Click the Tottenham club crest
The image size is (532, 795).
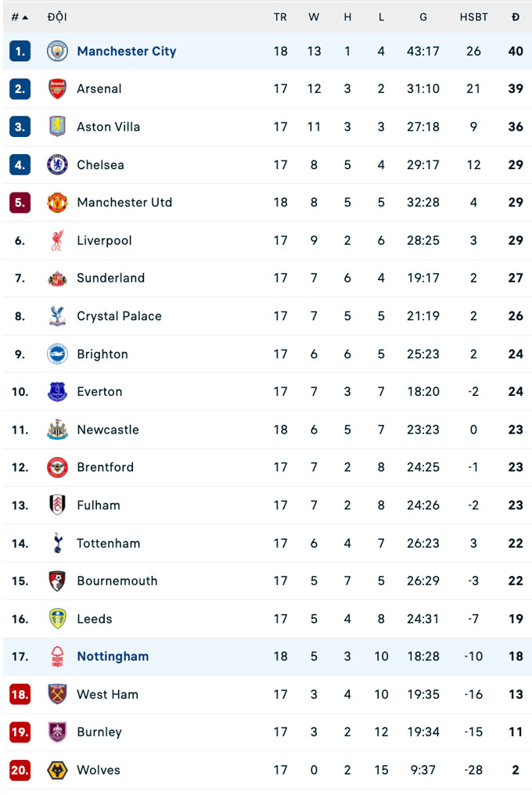(x=57, y=543)
